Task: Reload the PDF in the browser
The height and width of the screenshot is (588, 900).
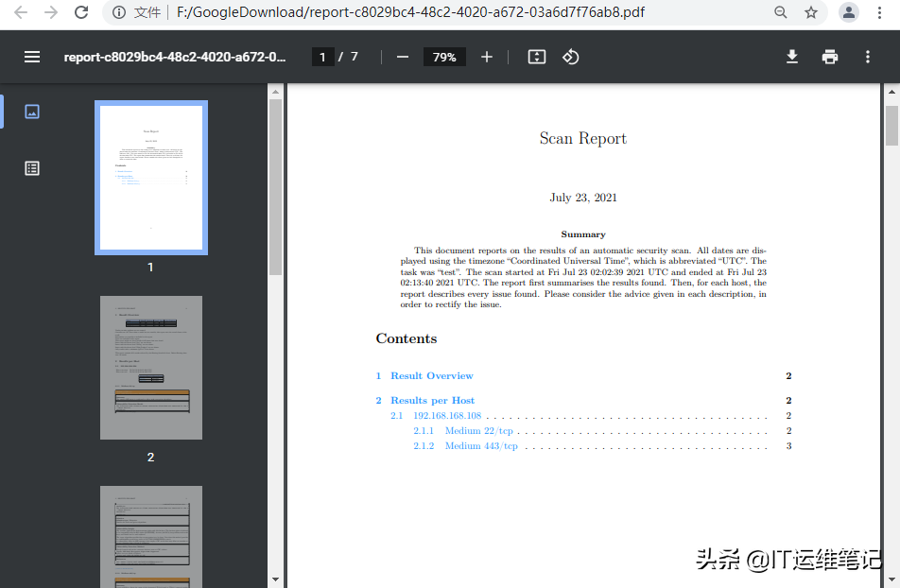Action: click(81, 13)
